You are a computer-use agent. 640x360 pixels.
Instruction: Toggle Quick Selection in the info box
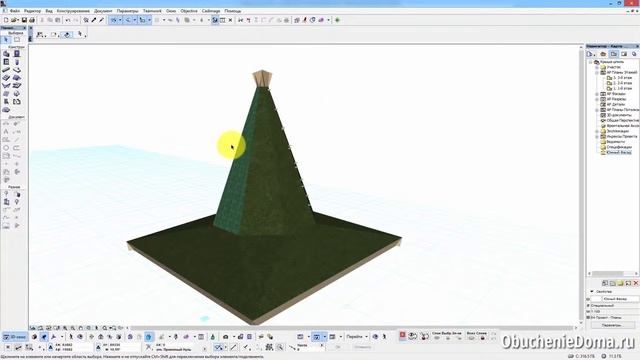[67, 35]
